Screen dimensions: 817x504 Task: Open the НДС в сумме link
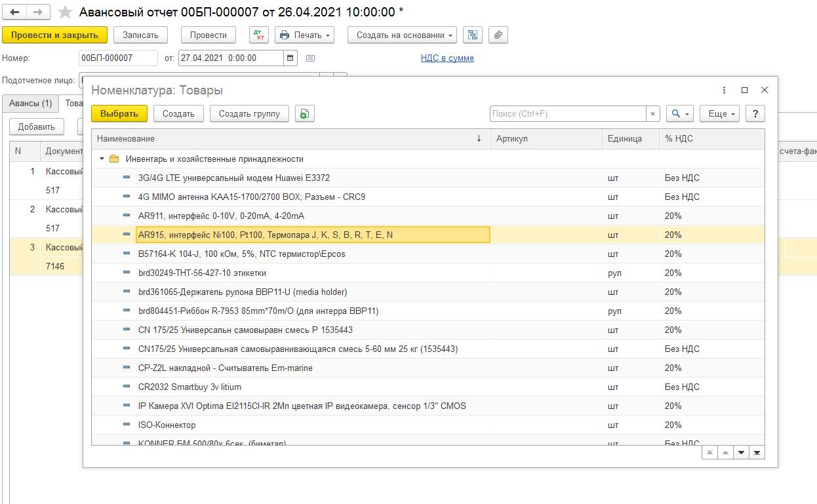[x=447, y=58]
